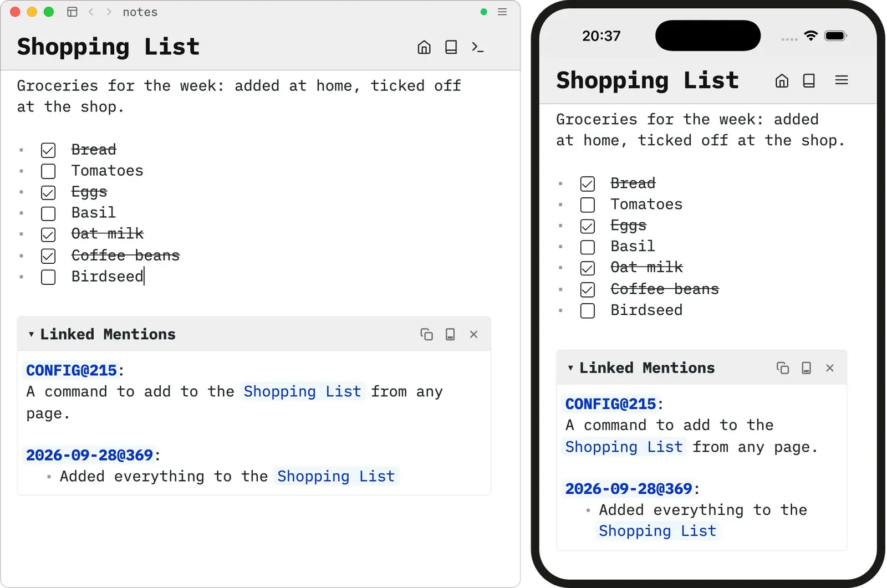Image resolution: width=887 pixels, height=588 pixels.
Task: Uncheck Eggs checkbox in desktop window
Action: point(48,192)
